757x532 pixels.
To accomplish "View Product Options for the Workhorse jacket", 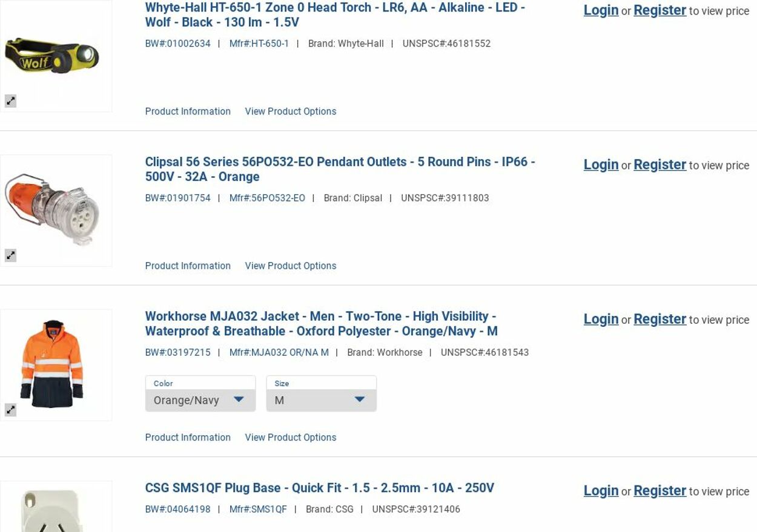I will [x=290, y=438].
